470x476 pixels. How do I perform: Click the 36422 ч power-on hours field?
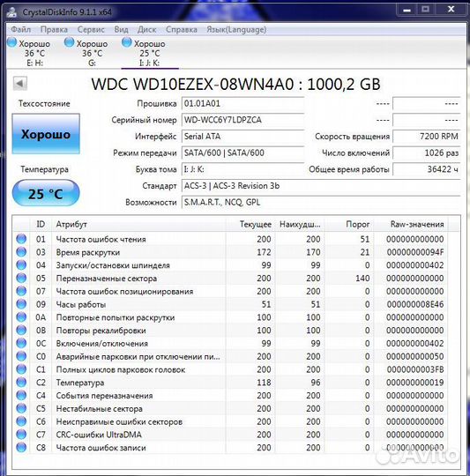[426, 169]
